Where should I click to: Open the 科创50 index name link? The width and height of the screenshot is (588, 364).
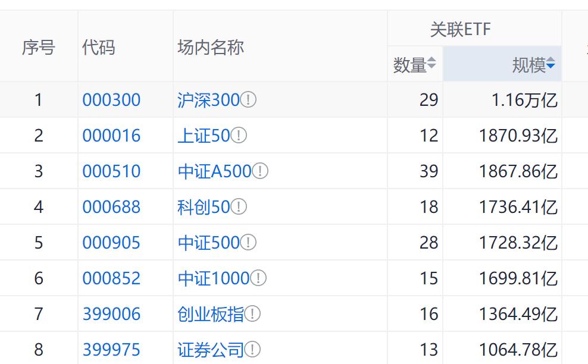(x=204, y=206)
